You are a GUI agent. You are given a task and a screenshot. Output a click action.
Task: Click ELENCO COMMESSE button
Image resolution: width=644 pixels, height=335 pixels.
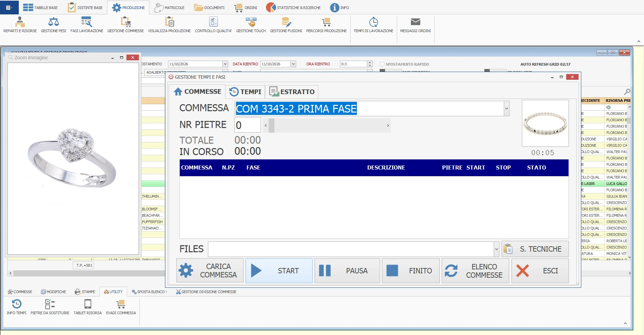pos(475,271)
